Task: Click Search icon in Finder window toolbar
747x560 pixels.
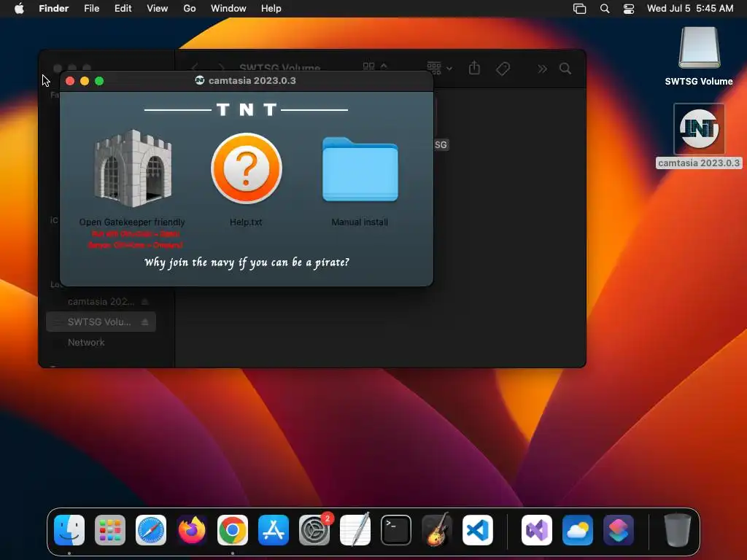Action: 565,69
